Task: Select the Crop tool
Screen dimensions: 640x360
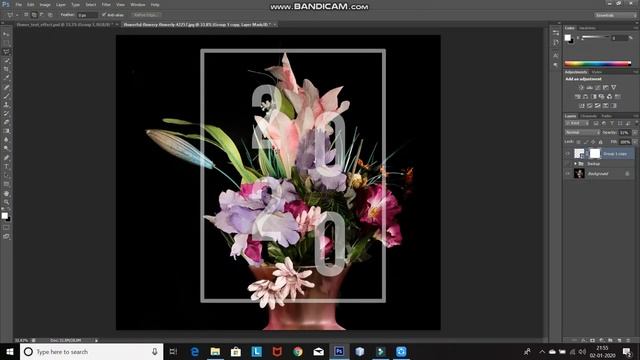Action: coord(6,69)
